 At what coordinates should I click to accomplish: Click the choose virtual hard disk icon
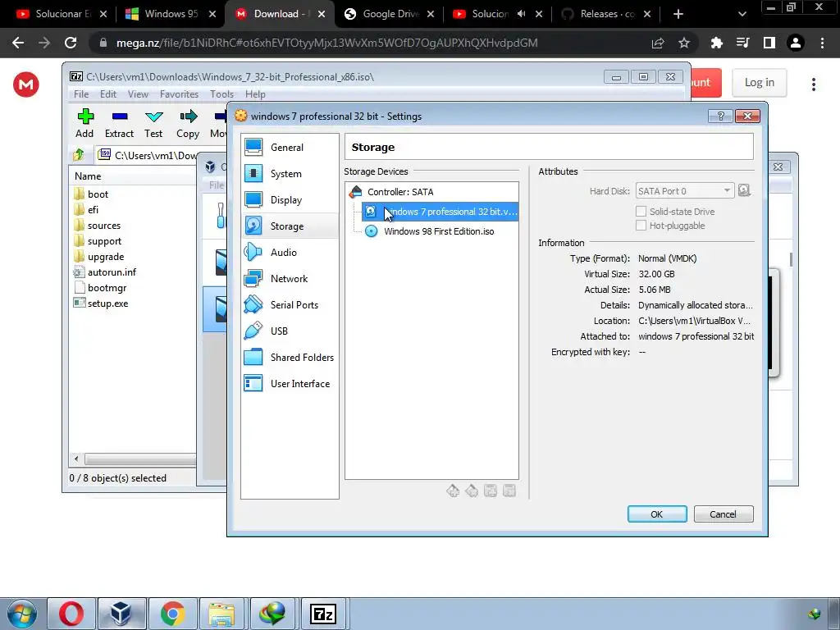click(743, 190)
